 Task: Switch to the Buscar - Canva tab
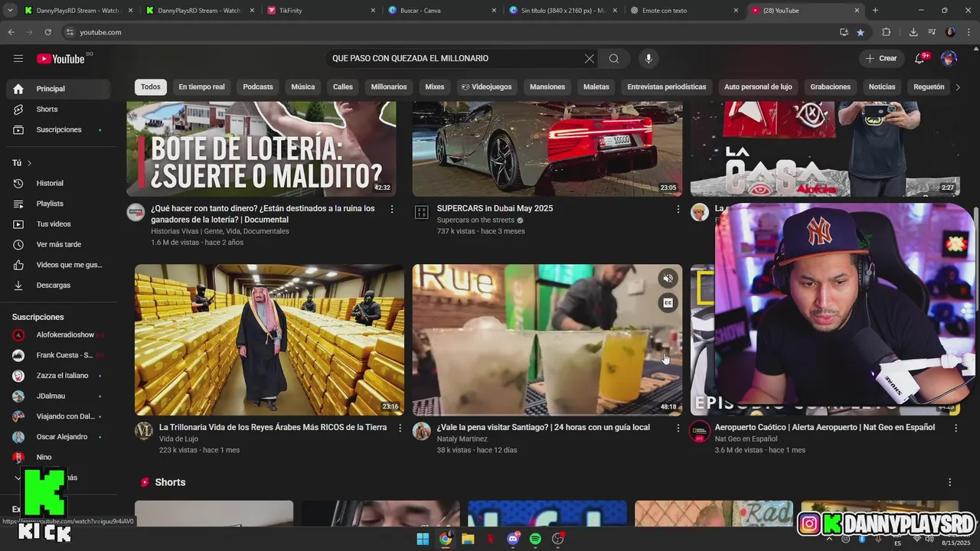point(441,11)
